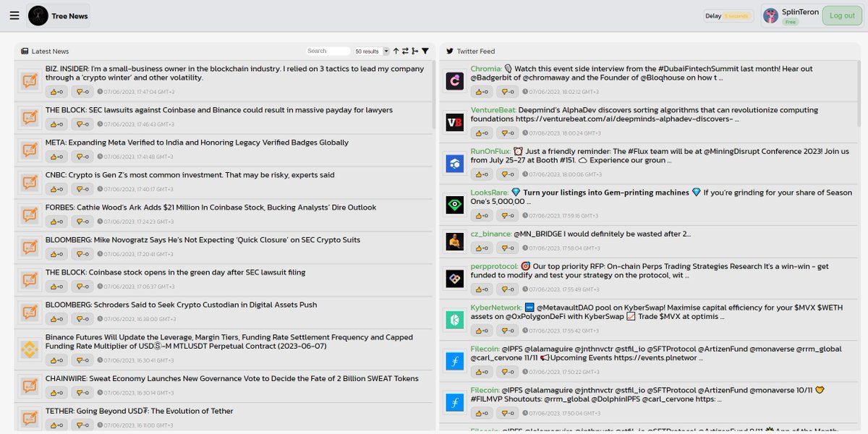Click the sort-order up arrow icon
The image size is (868, 434).
click(x=396, y=51)
